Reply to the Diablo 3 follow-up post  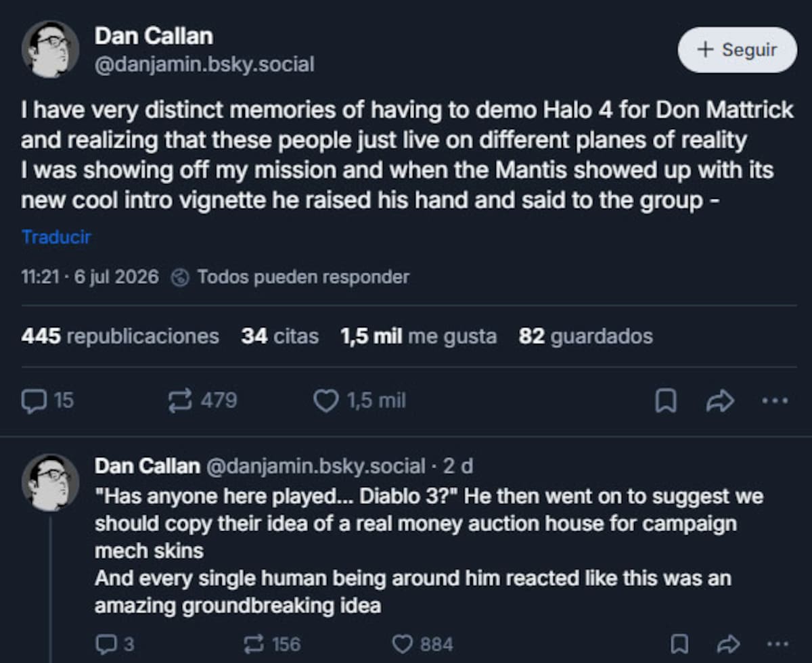(114, 643)
